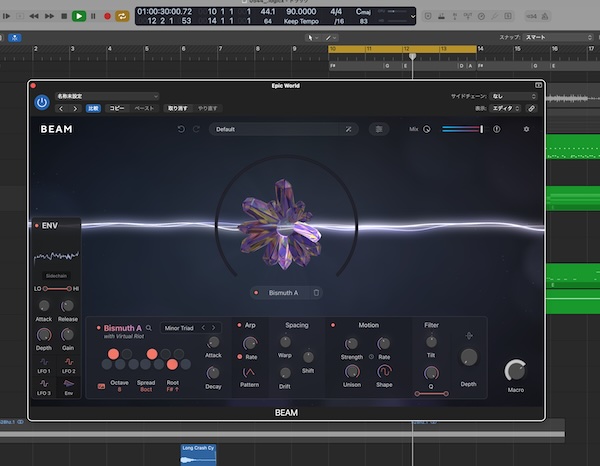The width and height of the screenshot is (600, 466).
Task: Toggle the yellow Cycle loop button
Action: click(122, 16)
